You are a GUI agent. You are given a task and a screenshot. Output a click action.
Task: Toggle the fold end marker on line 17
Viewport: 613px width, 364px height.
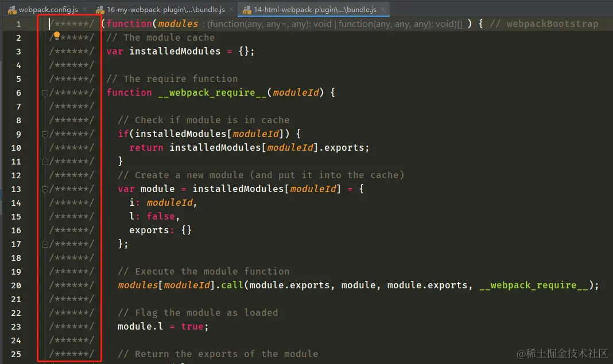click(x=45, y=245)
